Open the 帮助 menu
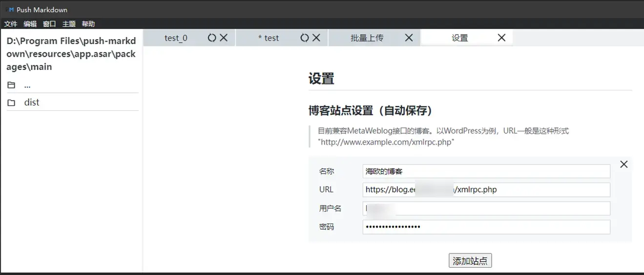Screen dimensions: 644x275 (x=88, y=24)
